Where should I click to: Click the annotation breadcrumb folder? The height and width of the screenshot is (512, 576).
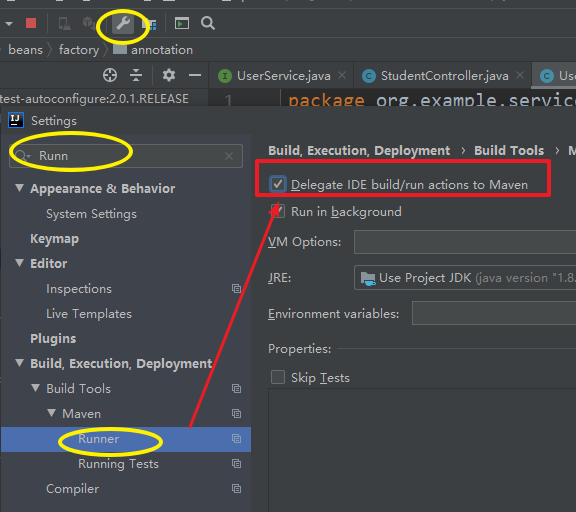click(x=153, y=50)
